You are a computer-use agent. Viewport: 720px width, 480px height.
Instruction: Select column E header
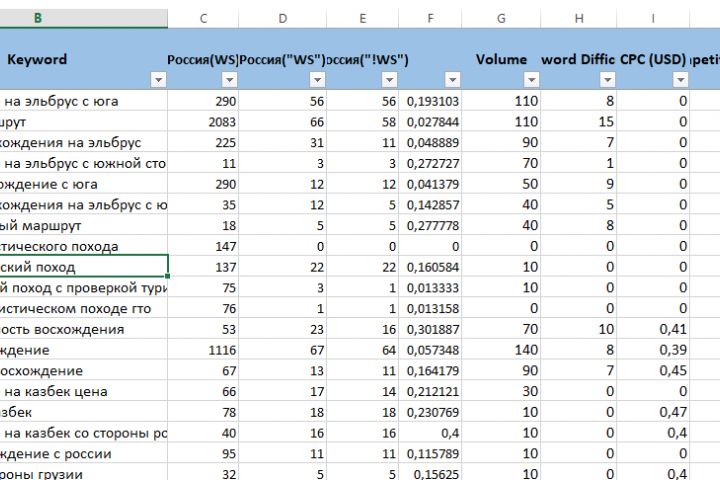(x=363, y=18)
